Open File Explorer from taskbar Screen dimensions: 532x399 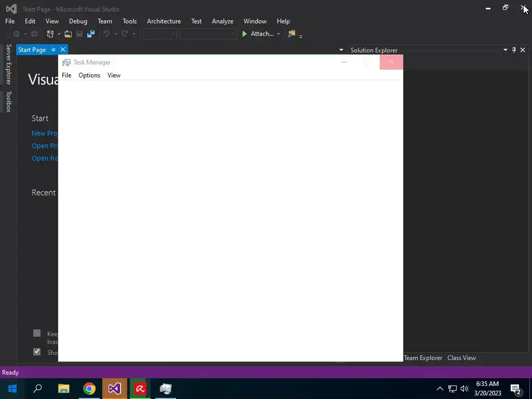[x=63, y=389]
